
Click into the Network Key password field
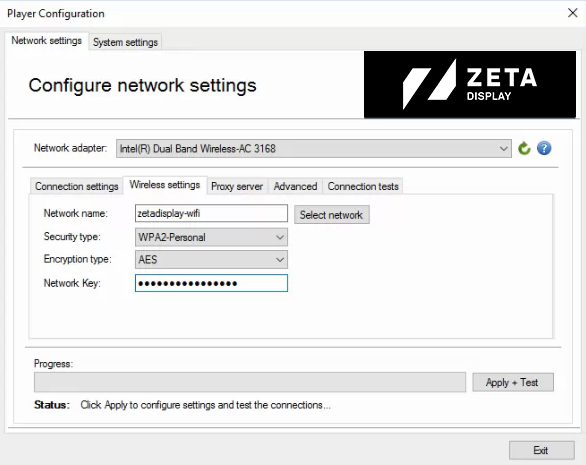click(x=211, y=283)
